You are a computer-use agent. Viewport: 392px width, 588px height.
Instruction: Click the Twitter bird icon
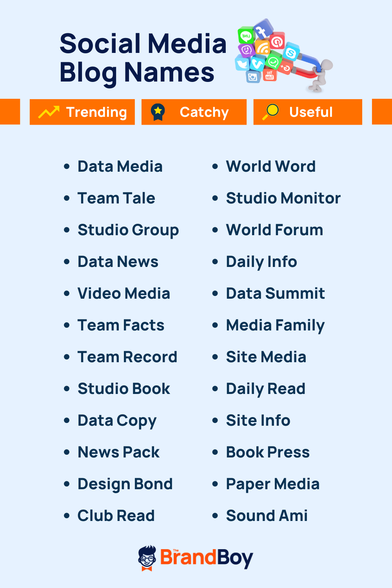click(x=243, y=64)
